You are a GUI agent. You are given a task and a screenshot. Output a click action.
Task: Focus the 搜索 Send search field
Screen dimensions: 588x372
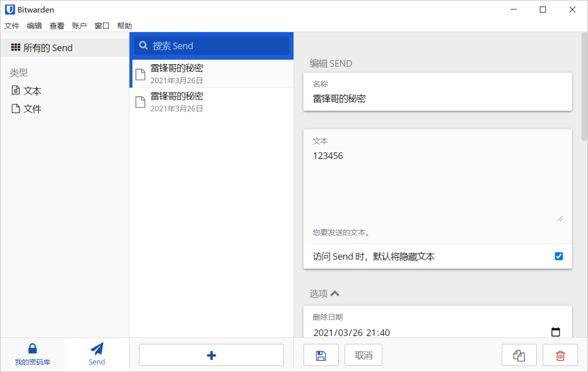click(x=212, y=46)
